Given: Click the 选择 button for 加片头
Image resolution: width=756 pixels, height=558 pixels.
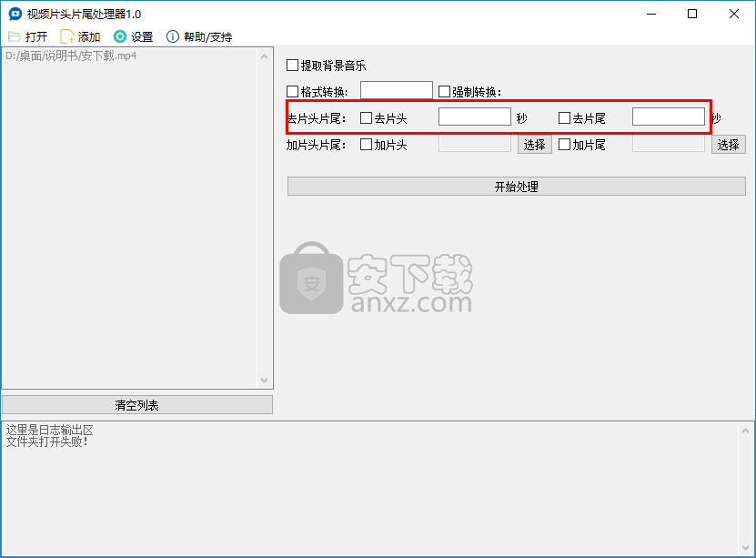Looking at the screenshot, I should point(534,145).
